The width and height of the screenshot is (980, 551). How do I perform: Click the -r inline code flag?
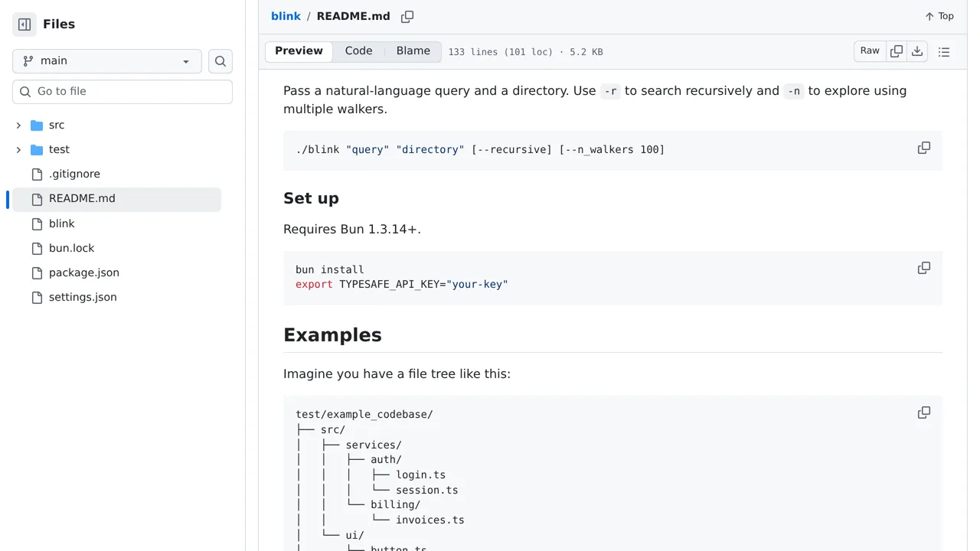pyautogui.click(x=610, y=91)
